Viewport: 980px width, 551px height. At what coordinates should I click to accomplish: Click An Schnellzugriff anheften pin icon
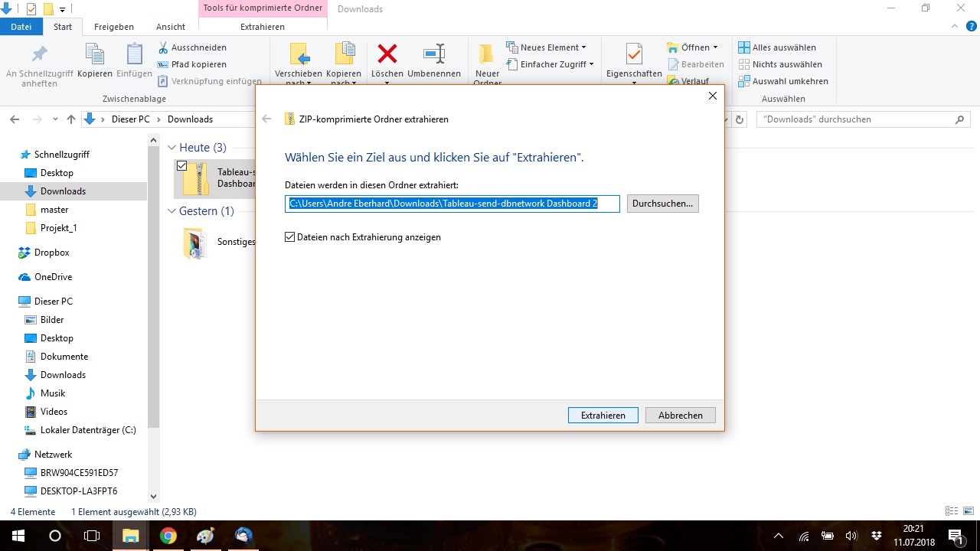(x=39, y=54)
